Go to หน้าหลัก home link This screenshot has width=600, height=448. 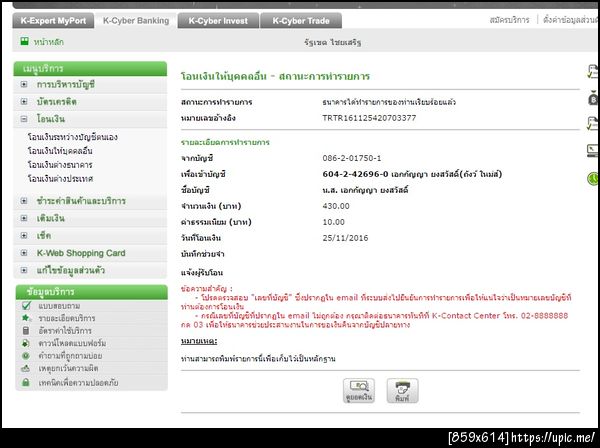click(x=49, y=42)
